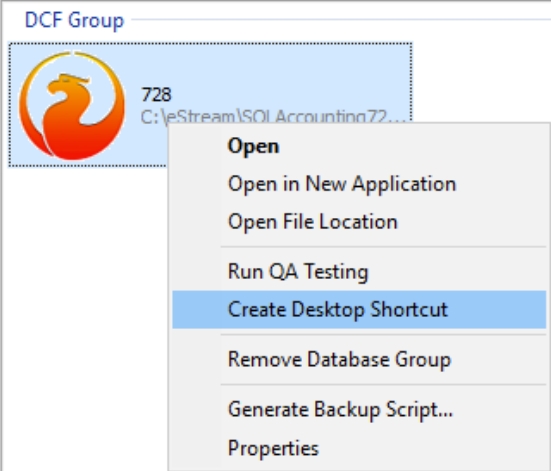Select Run QA Testing option
The image size is (551, 471).
359,272
